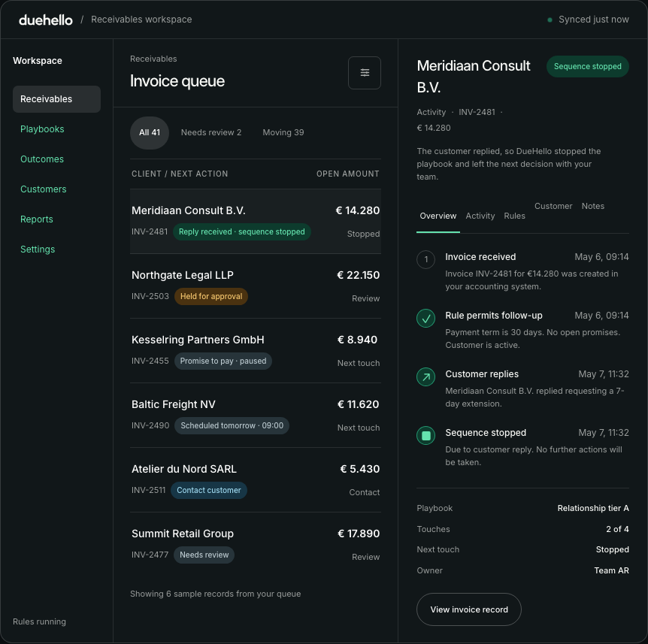This screenshot has width=648, height=644.
Task: Click the Needs review tag on INV-2477
Action: coord(204,555)
